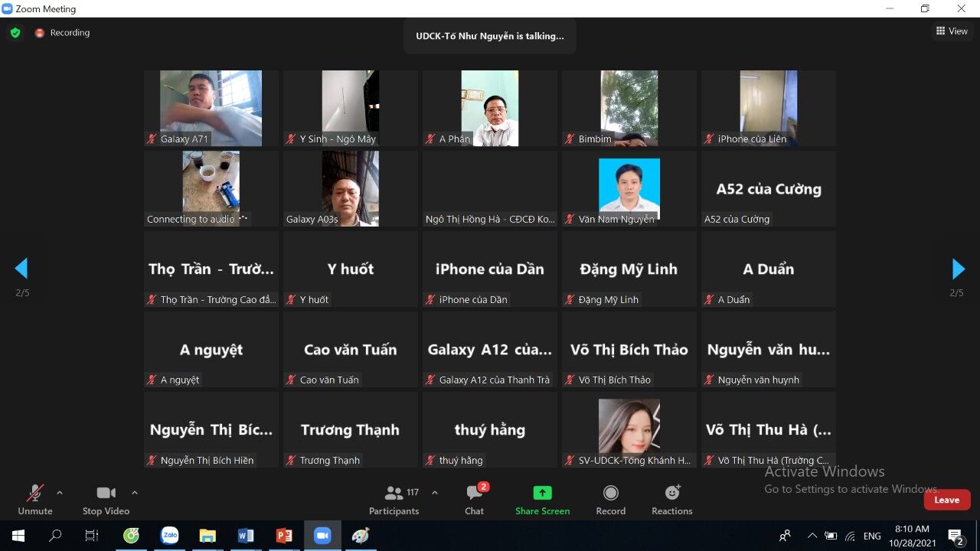
Task: Click the ENG language indicator
Action: coord(872,536)
